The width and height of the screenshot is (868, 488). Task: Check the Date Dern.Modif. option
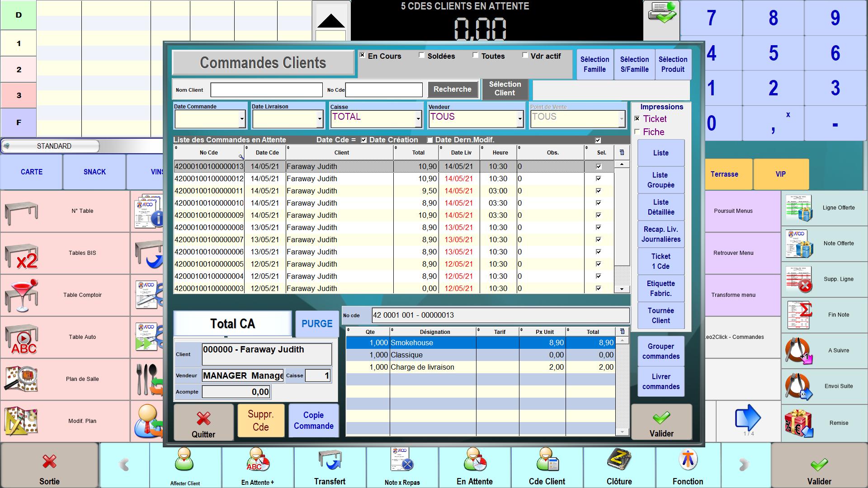click(x=430, y=140)
